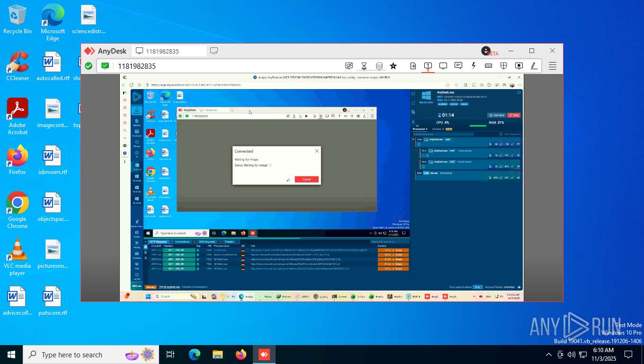The height and width of the screenshot is (364, 644).
Task: Click the AnyDesk taskbar button
Action: click(x=264, y=355)
